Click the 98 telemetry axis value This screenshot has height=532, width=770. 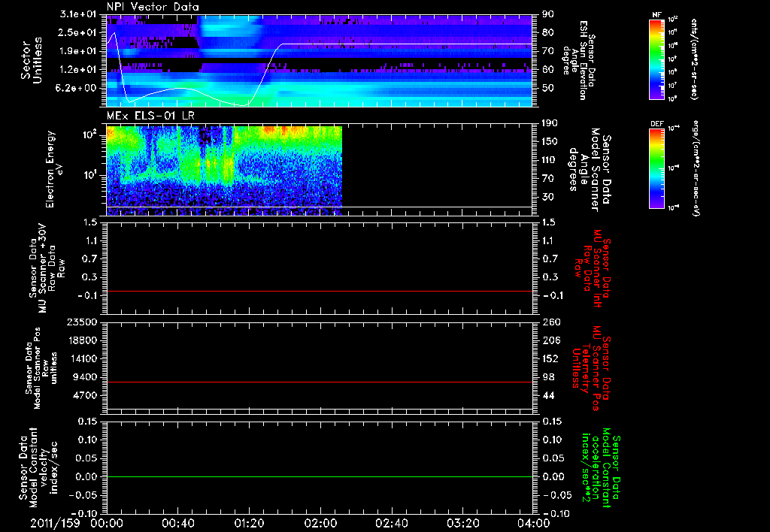pyautogui.click(x=548, y=377)
